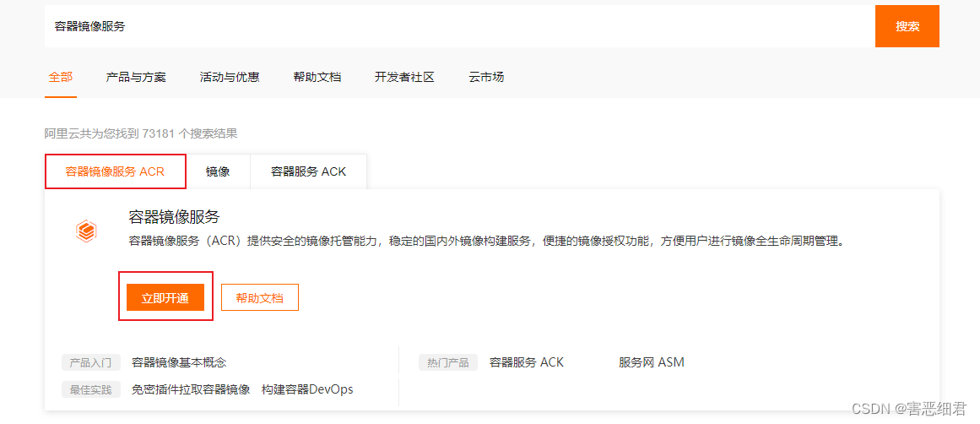
Task: Click the 最佳实践 label
Action: (90, 389)
